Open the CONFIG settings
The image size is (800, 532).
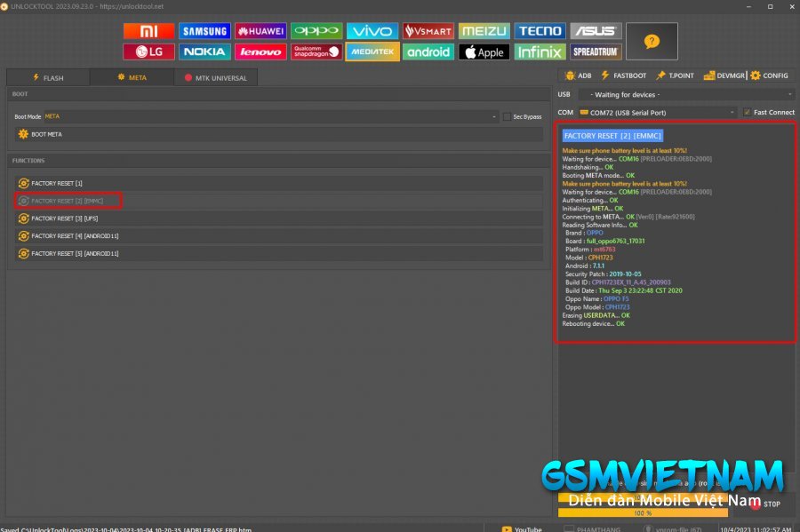click(770, 75)
